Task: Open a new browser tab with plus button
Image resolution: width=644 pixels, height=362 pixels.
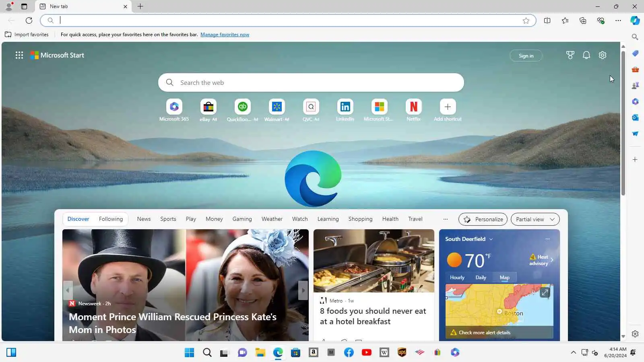Action: [140, 6]
